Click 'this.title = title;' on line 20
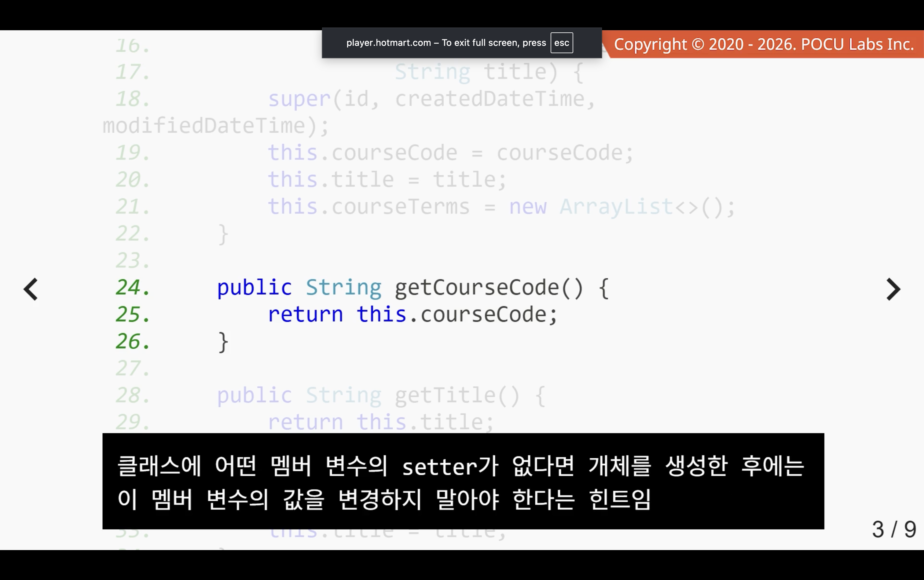Viewport: 924px width, 580px height. tap(387, 180)
